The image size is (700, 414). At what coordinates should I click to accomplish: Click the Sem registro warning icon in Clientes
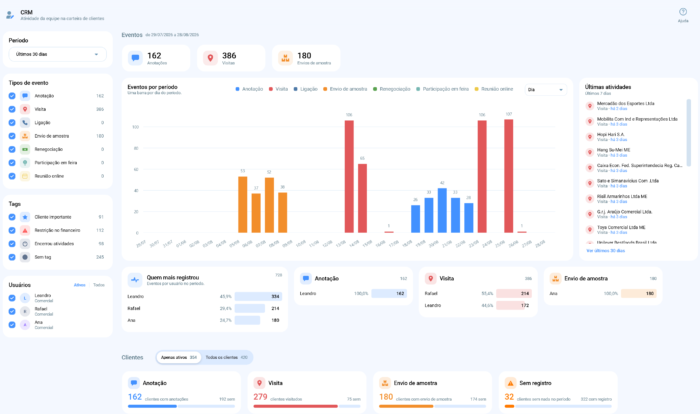click(x=510, y=383)
